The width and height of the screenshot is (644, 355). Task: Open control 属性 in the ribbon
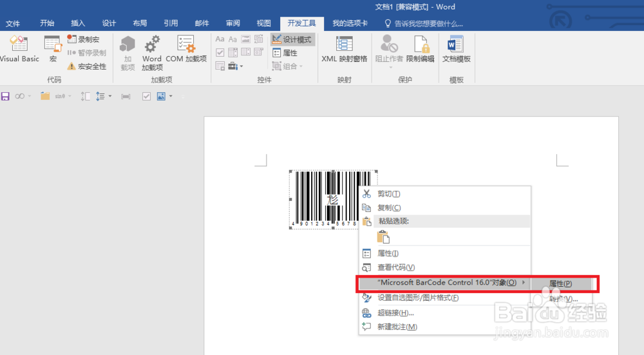point(285,53)
